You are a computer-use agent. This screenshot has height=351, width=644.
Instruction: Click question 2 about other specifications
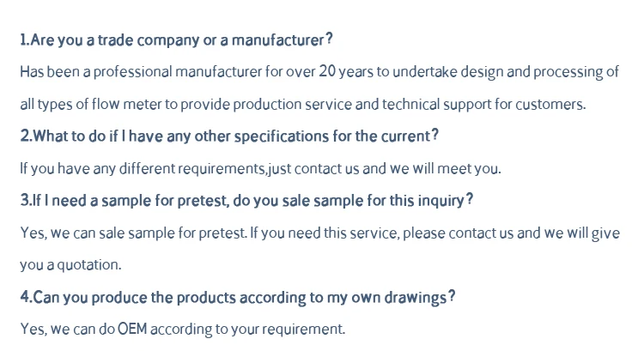click(x=229, y=136)
